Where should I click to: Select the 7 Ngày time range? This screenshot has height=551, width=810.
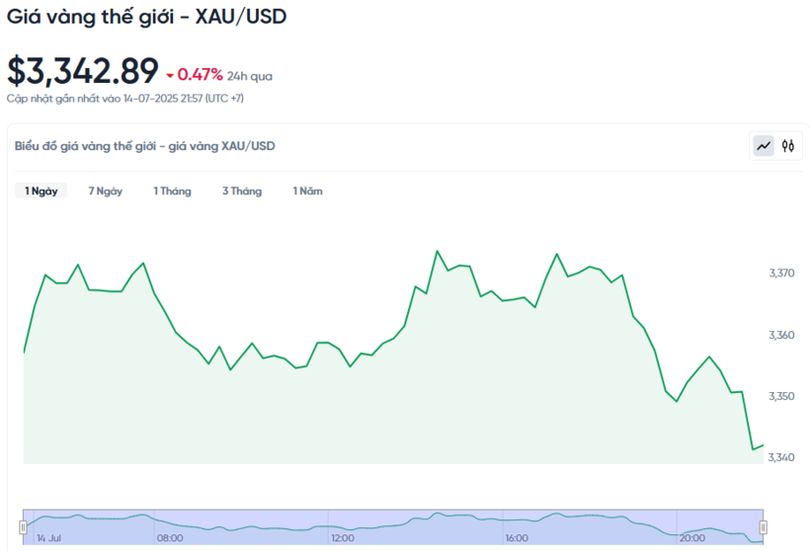click(105, 191)
